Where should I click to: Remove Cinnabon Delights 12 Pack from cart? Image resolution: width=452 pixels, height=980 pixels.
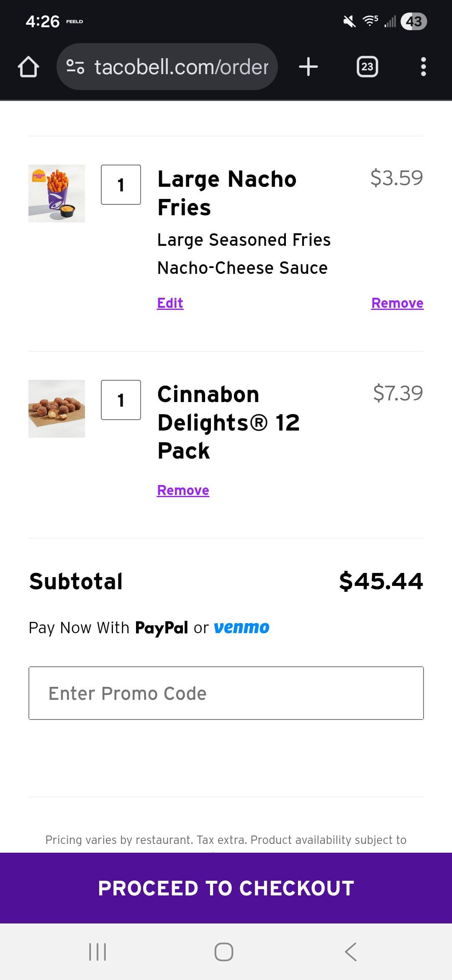(183, 490)
